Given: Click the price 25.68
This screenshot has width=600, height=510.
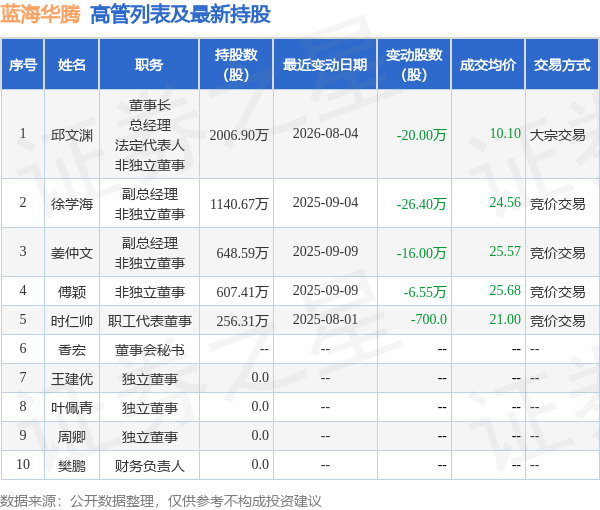Looking at the screenshot, I should [505, 290].
